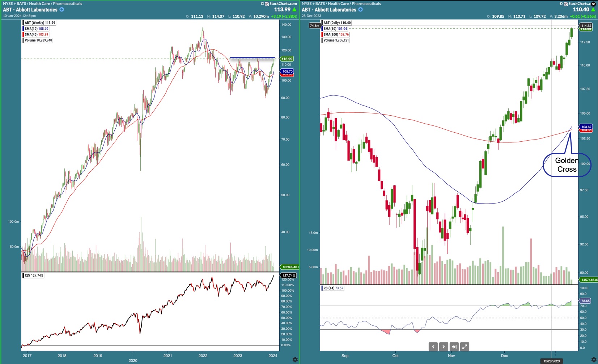Click the XLV relative performance label
The width and height of the screenshot is (598, 364).
click(x=34, y=275)
